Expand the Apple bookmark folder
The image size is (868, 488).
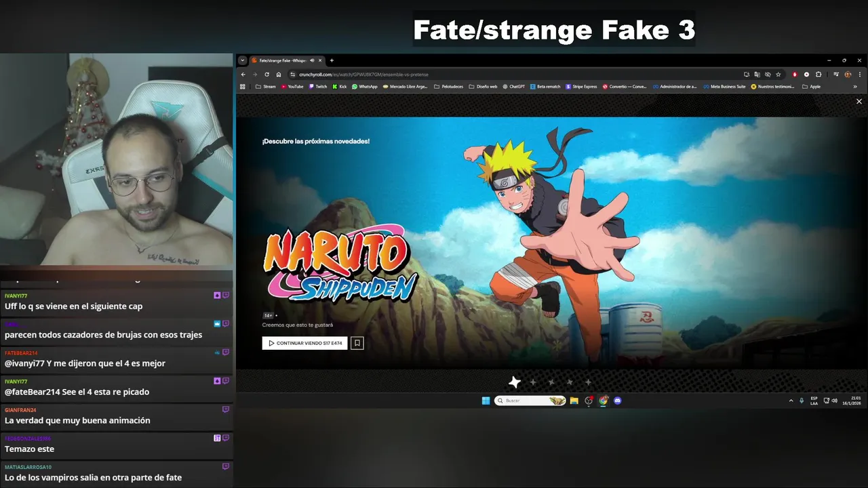coord(811,87)
